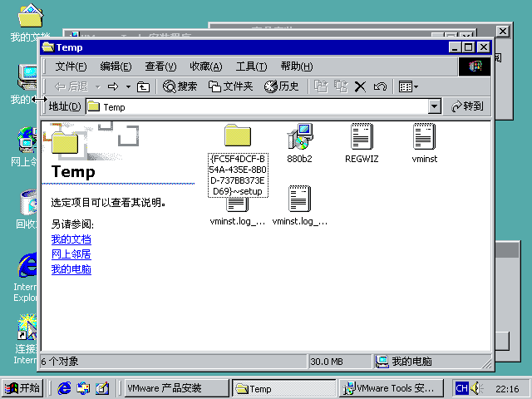532x399 pixels.
Task: Go up one folder level
Action: [x=143, y=86]
